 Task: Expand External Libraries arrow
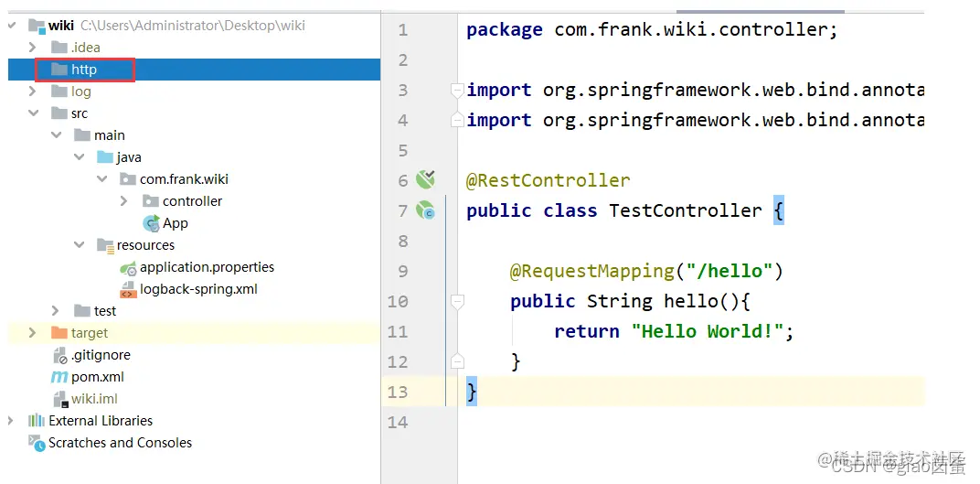(x=11, y=421)
